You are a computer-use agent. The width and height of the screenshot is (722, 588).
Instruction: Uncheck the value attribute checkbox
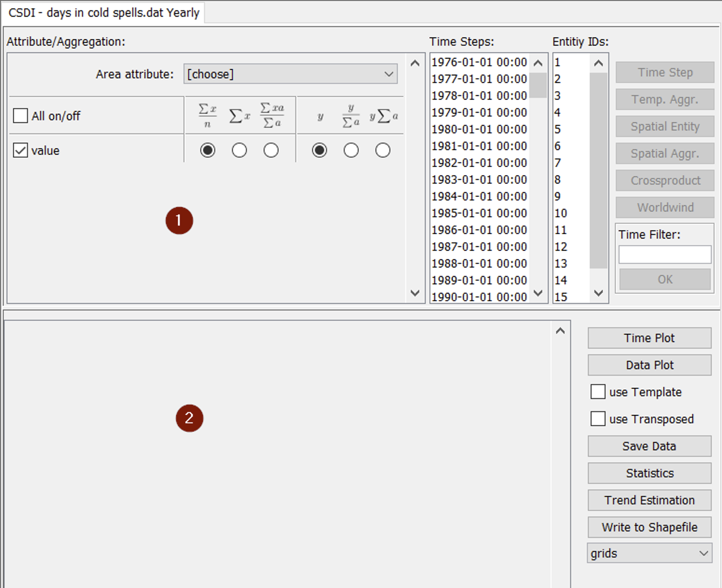point(20,151)
